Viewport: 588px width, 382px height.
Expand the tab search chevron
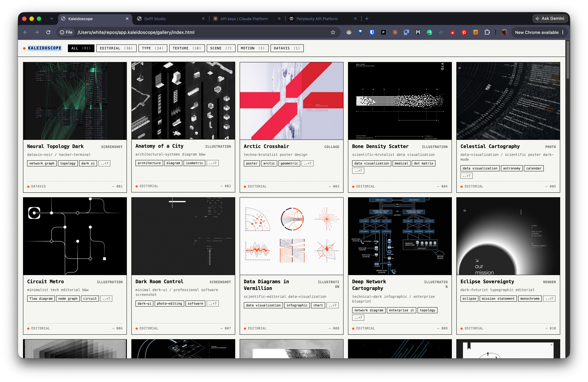52,19
